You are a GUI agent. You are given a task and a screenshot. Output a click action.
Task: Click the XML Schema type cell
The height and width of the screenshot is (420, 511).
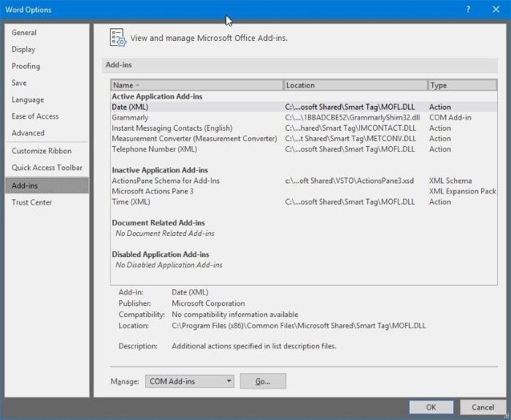pos(450,180)
